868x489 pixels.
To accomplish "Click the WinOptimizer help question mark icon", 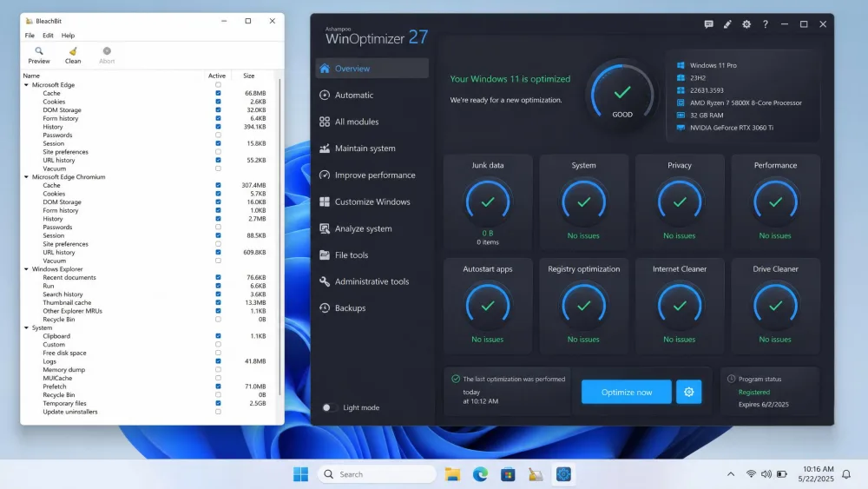I will click(766, 24).
